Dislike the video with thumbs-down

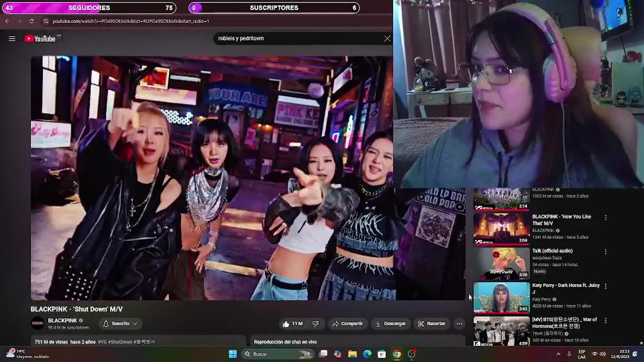316,324
